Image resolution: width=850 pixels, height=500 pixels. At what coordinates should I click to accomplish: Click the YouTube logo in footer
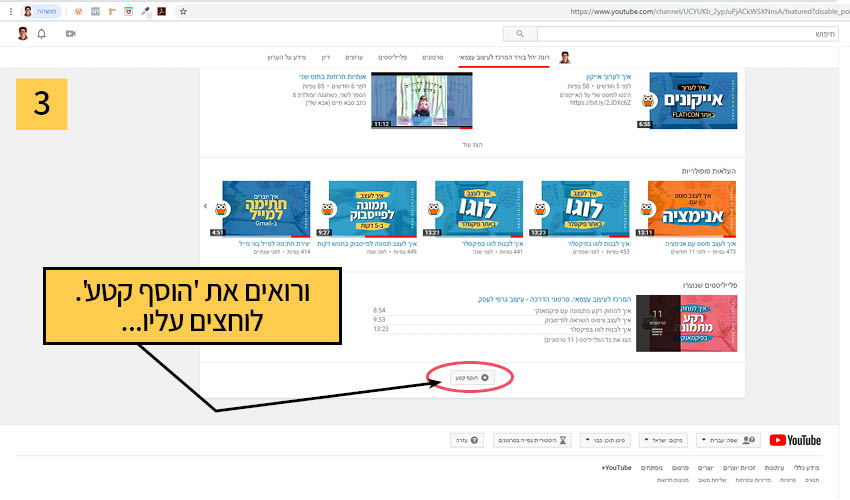[x=796, y=440]
